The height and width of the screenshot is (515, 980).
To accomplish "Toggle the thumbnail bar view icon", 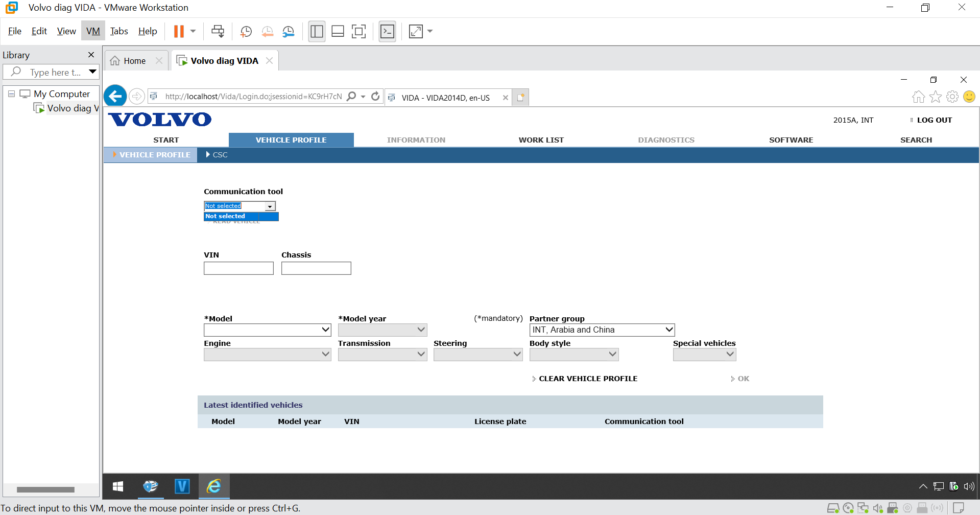I will 338,32.
